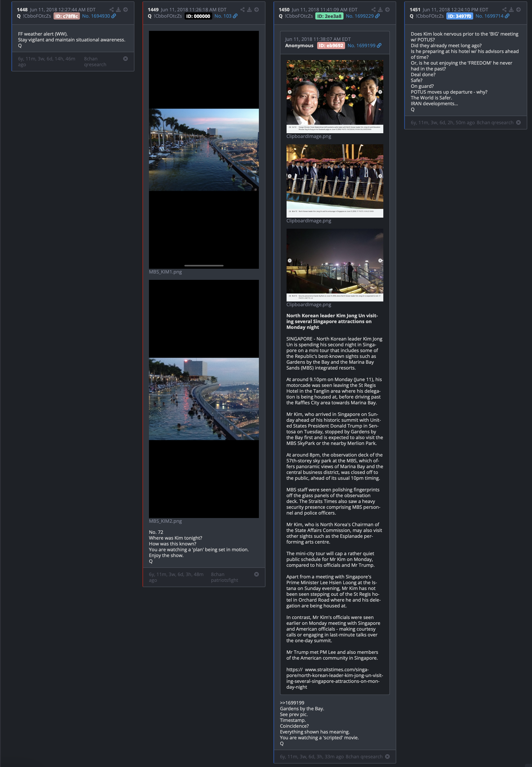The image size is (532, 767).
Task: Open the SkyPark night view thumbnail
Action: pyautogui.click(x=335, y=265)
